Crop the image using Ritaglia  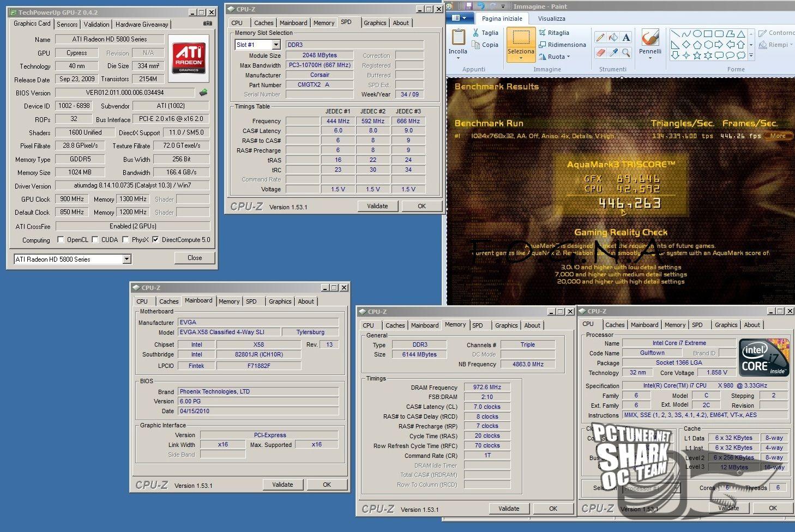pyautogui.click(x=553, y=33)
